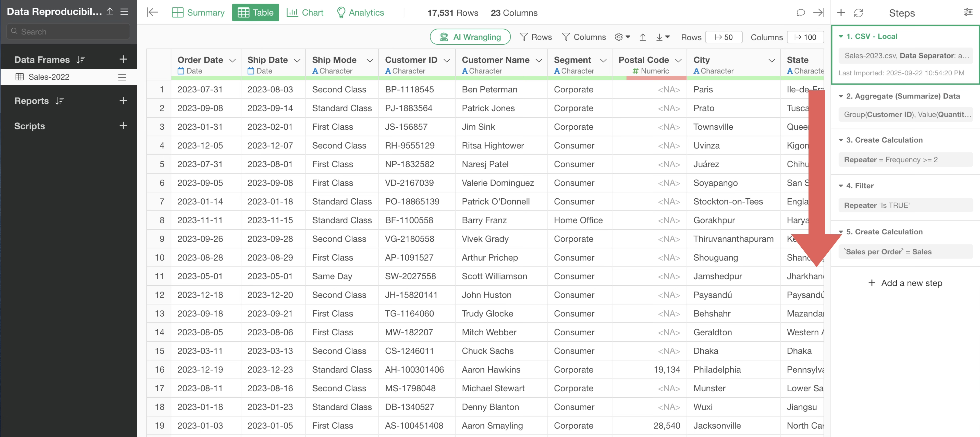
Task: Click the refresh icon in Steps panel
Action: pos(858,13)
